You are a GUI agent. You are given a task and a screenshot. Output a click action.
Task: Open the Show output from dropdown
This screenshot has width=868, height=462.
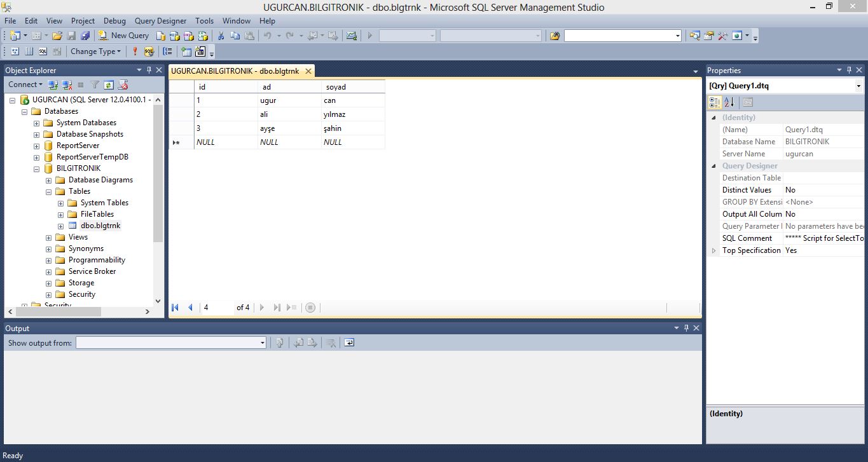262,343
